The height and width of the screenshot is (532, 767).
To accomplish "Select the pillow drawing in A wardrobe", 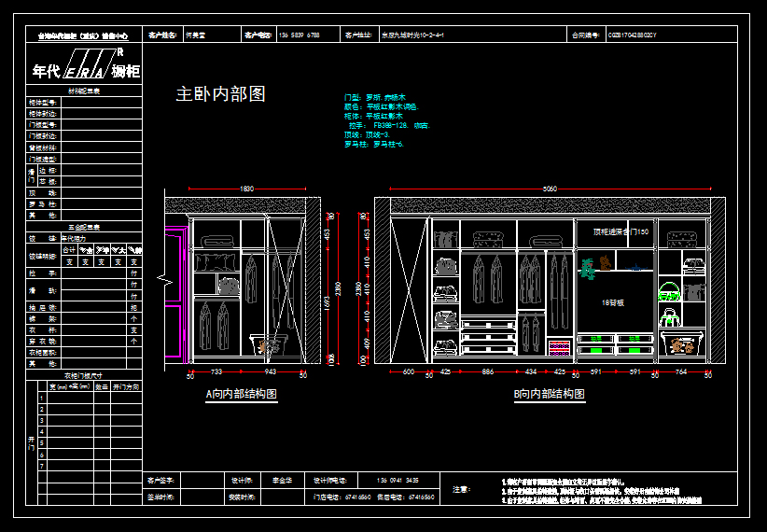I will click(x=214, y=262).
